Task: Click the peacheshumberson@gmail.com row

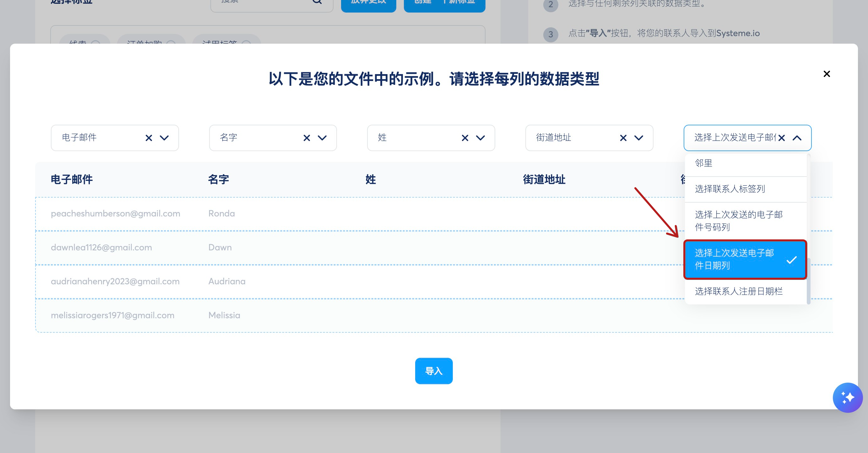Action: click(x=115, y=214)
